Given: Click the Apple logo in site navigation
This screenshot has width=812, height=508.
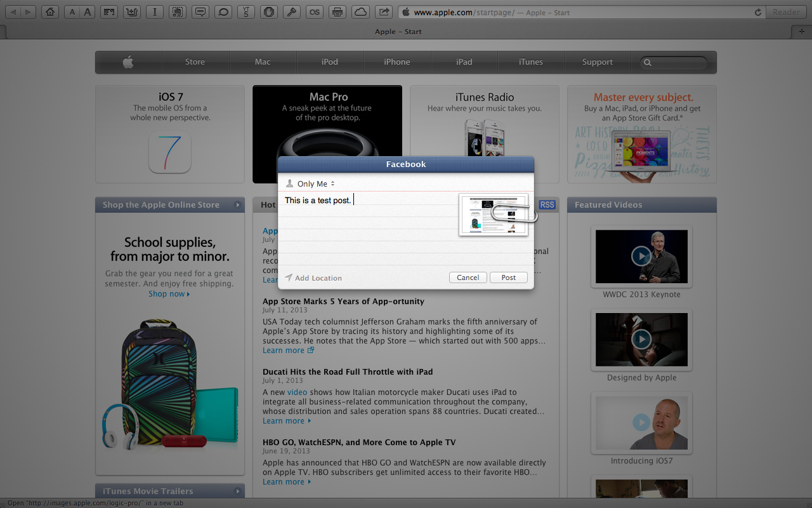Looking at the screenshot, I should 129,62.
